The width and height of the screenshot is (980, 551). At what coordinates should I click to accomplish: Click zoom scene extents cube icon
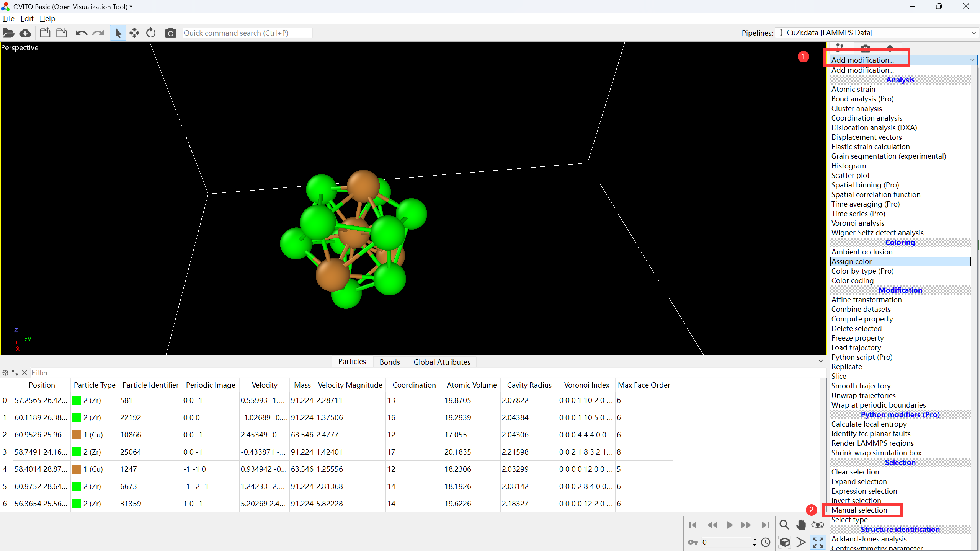click(784, 542)
